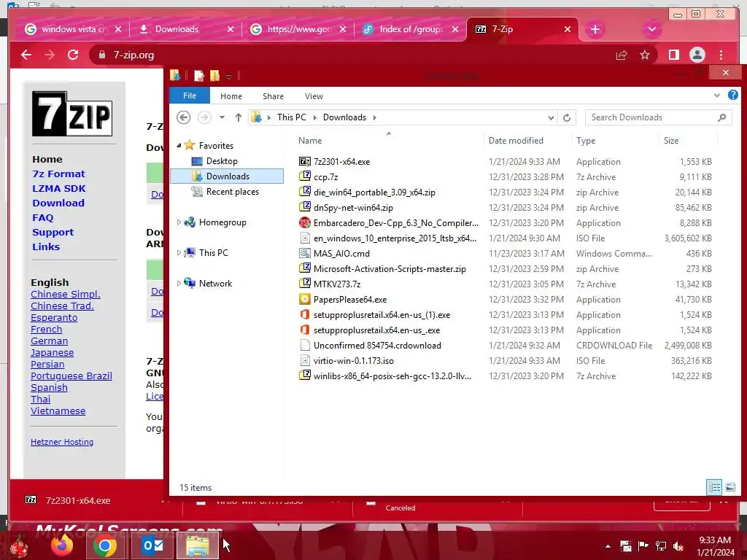Image resolution: width=747 pixels, height=560 pixels.
Task: Open the File ribbon tab in Explorer
Action: point(190,96)
